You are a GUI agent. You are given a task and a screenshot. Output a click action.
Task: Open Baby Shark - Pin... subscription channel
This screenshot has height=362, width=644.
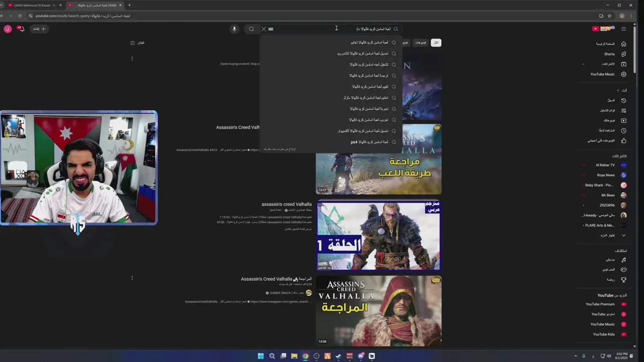[x=599, y=185]
